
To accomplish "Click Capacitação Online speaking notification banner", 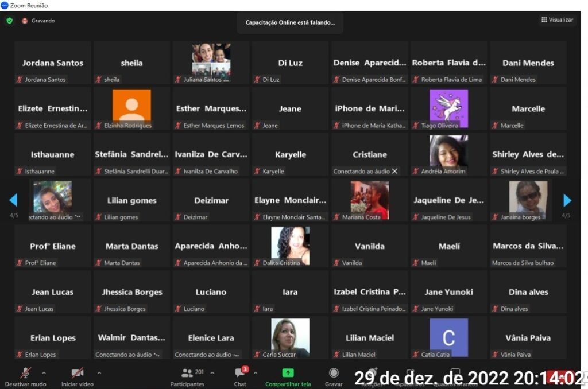I will (290, 22).
